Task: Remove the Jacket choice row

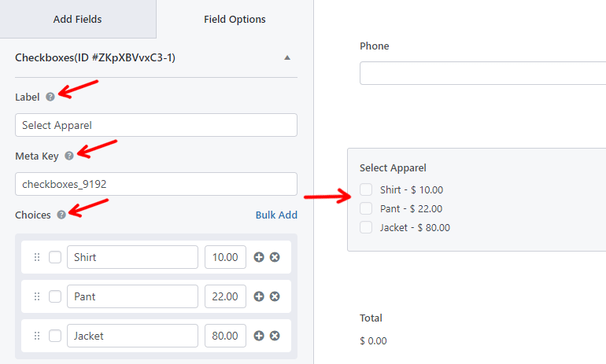Action: [275, 336]
